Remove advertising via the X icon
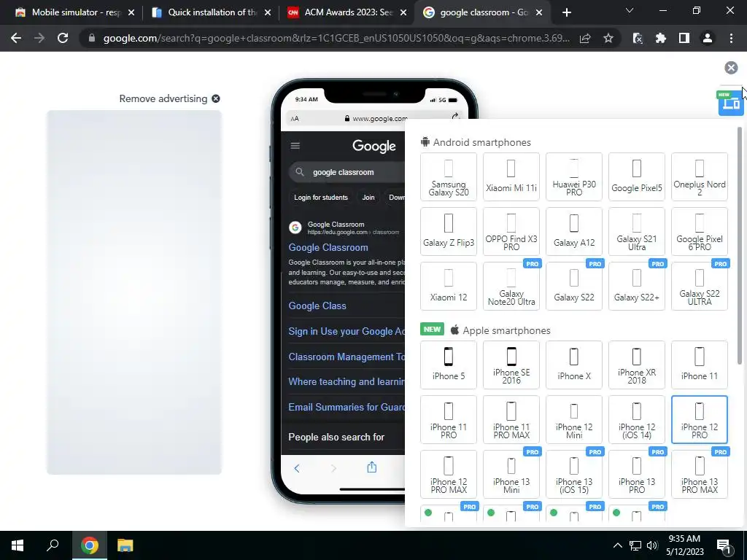The width and height of the screenshot is (747, 560). [216, 98]
